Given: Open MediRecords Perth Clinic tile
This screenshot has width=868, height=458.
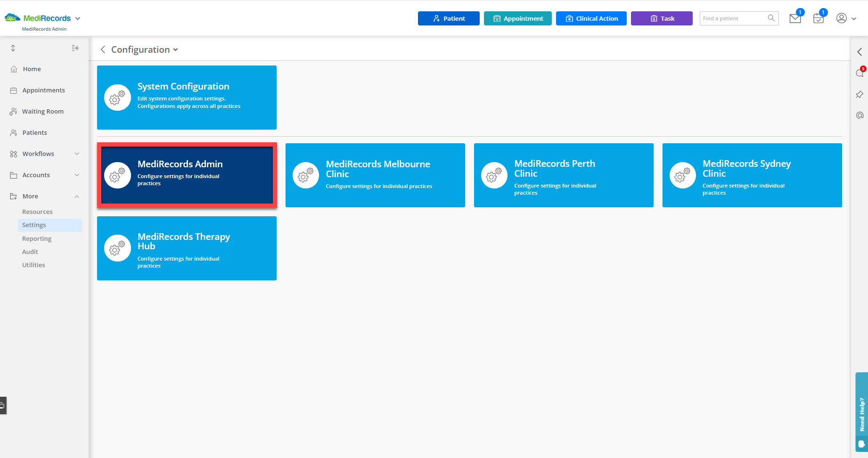Looking at the screenshot, I should (x=564, y=175).
